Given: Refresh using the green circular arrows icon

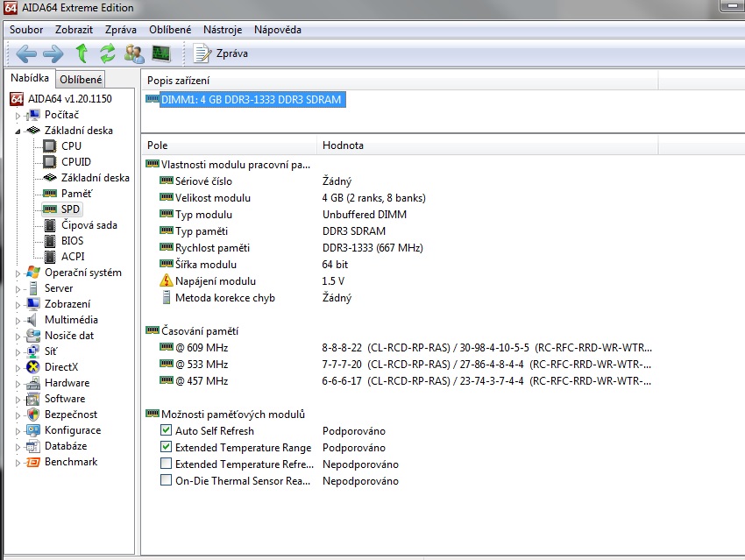Looking at the screenshot, I should 108,53.
